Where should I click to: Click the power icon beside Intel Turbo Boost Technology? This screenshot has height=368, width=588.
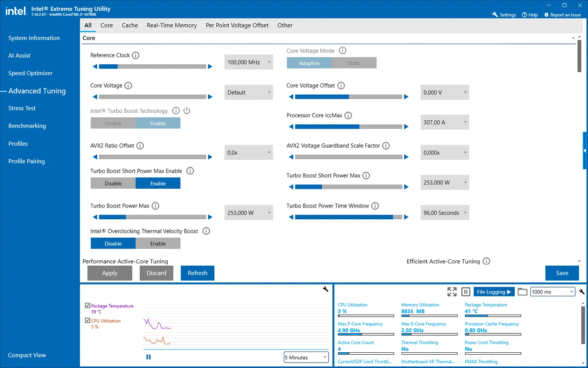[x=187, y=110]
